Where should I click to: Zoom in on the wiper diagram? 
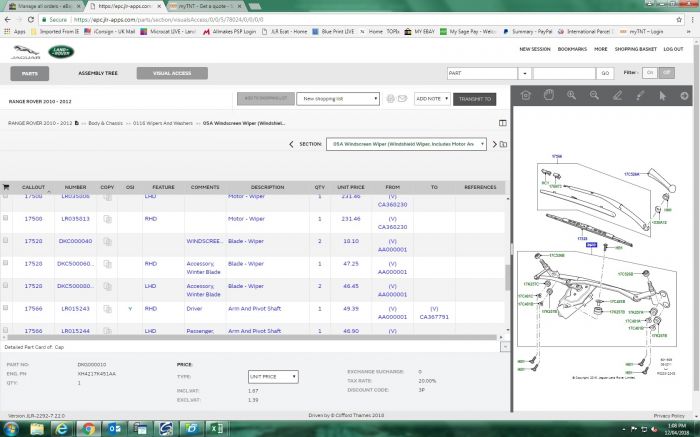(571, 95)
